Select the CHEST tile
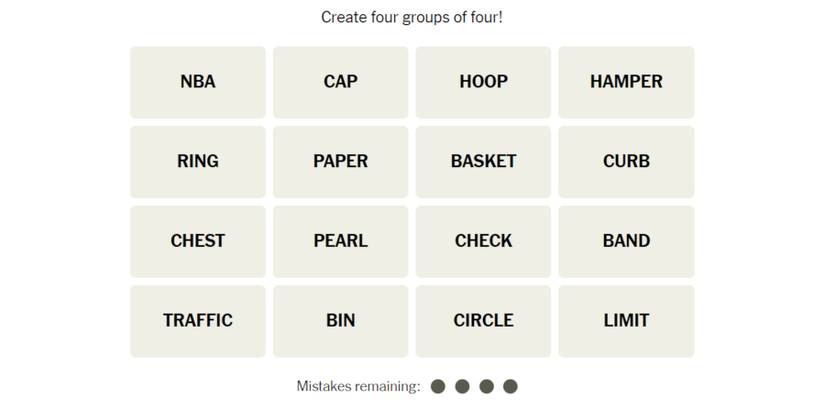Viewport: 825px width, 413px height. [x=197, y=241]
